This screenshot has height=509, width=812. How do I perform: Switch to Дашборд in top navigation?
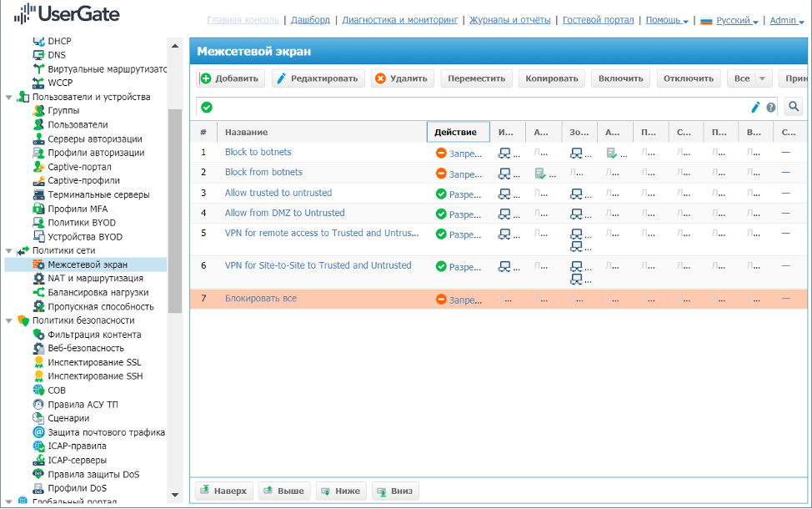click(312, 20)
